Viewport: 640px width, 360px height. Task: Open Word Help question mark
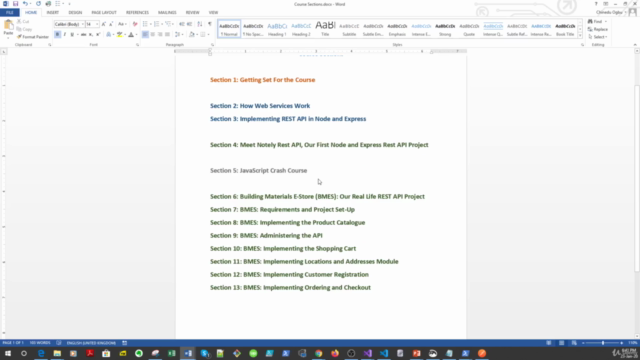point(596,4)
